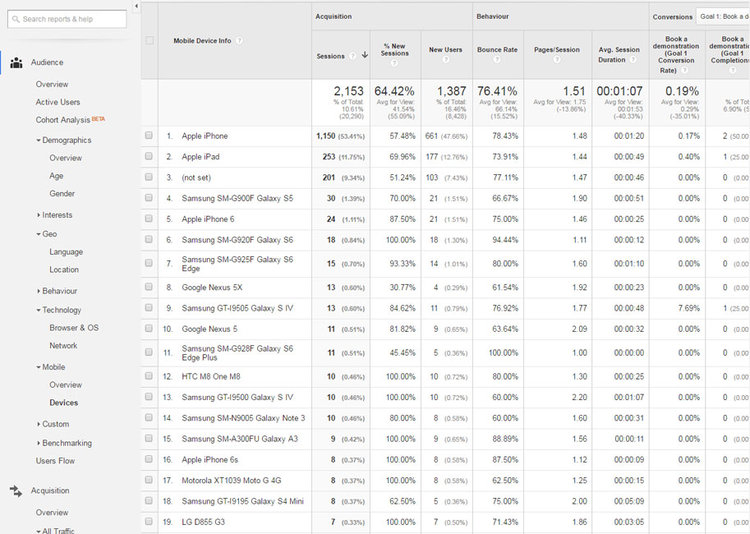The image size is (750, 534).
Task: Open help icon beside Sessions header
Action: [x=353, y=56]
